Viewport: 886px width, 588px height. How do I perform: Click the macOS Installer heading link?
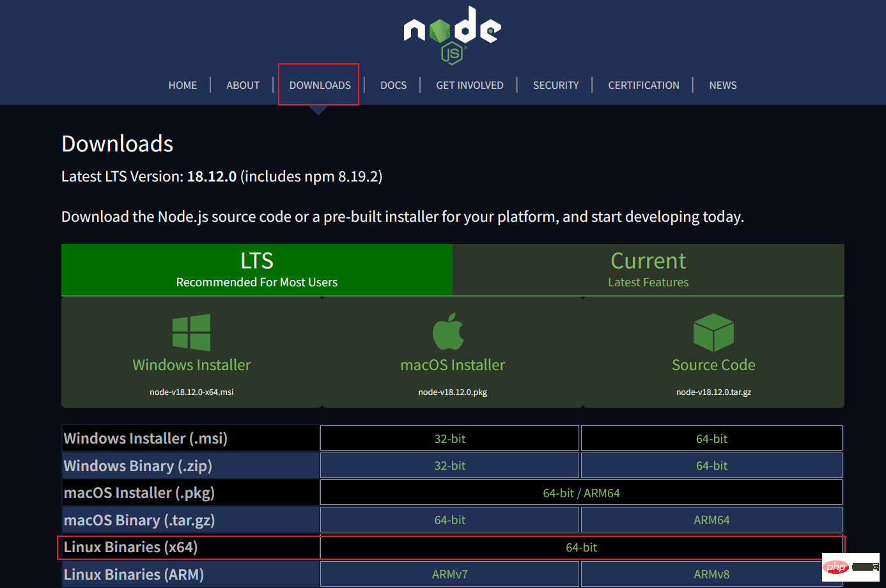453,365
